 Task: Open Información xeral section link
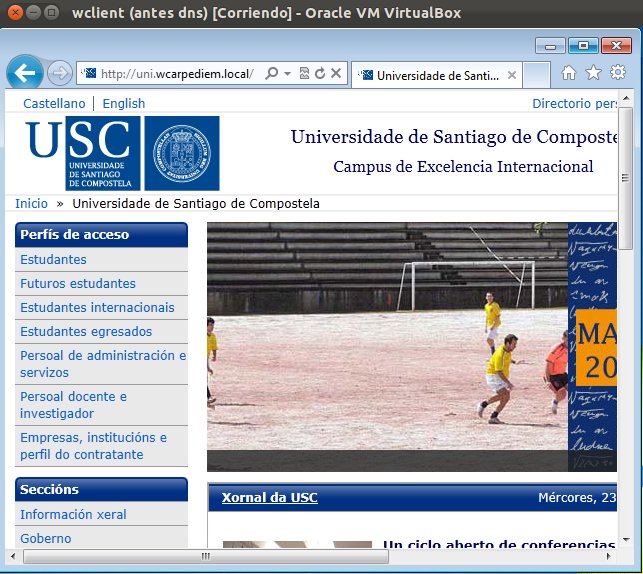click(x=73, y=515)
